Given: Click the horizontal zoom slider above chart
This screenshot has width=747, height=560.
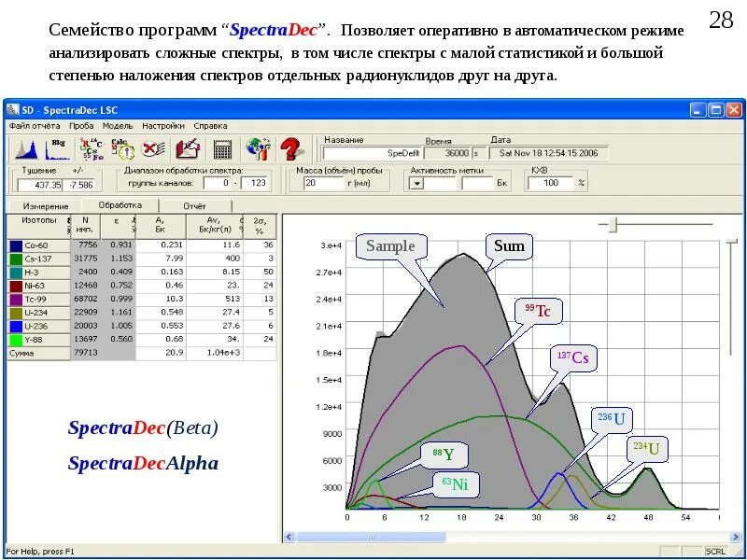Looking at the screenshot, I should (x=613, y=224).
